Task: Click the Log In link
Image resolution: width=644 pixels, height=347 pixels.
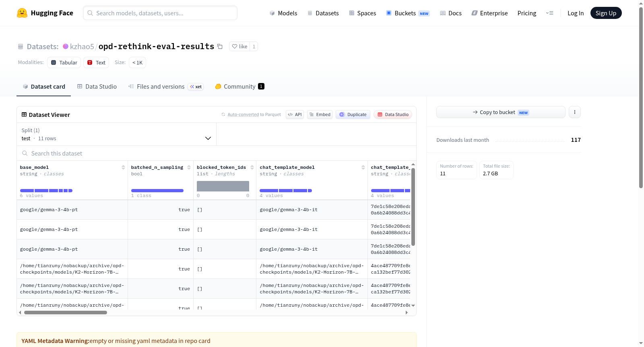Action: click(576, 13)
